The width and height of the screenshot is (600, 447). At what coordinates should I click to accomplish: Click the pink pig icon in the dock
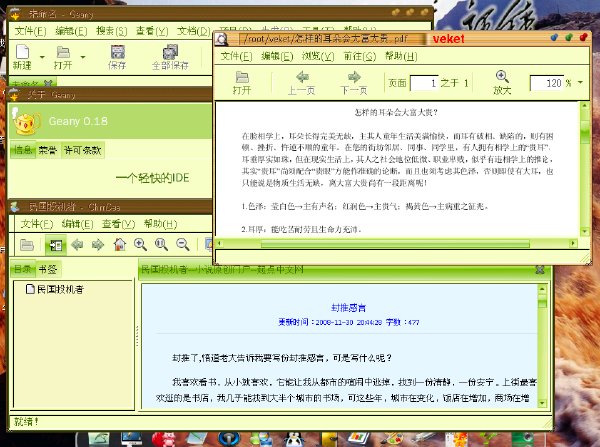pos(164,440)
